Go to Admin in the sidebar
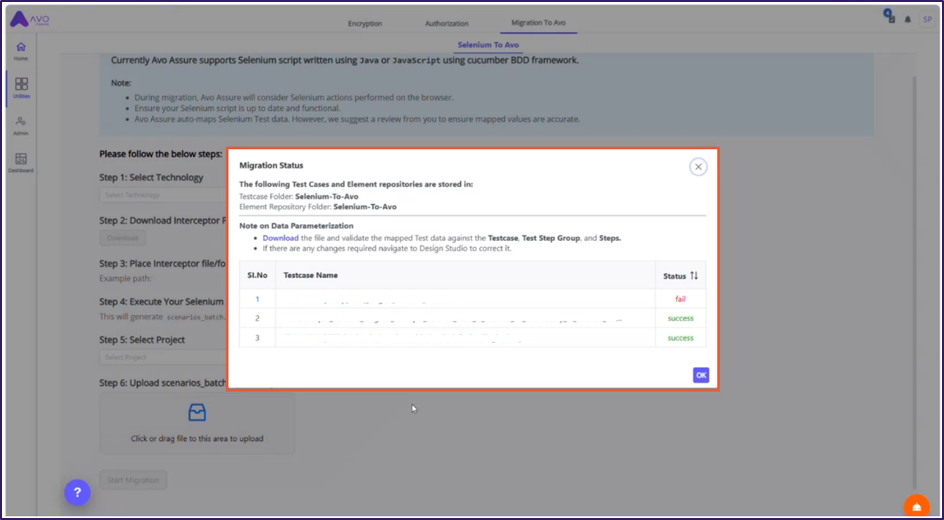The height and width of the screenshot is (520, 944). click(x=21, y=125)
